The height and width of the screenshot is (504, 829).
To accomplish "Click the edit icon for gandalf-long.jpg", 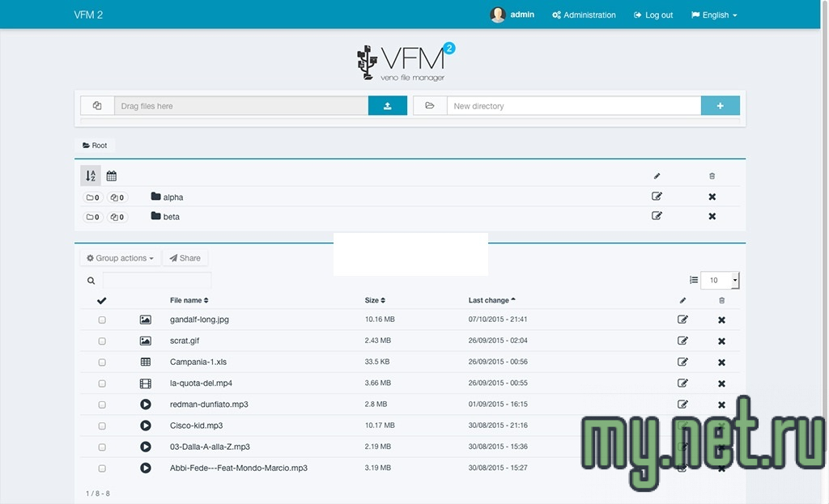I will pyautogui.click(x=682, y=320).
